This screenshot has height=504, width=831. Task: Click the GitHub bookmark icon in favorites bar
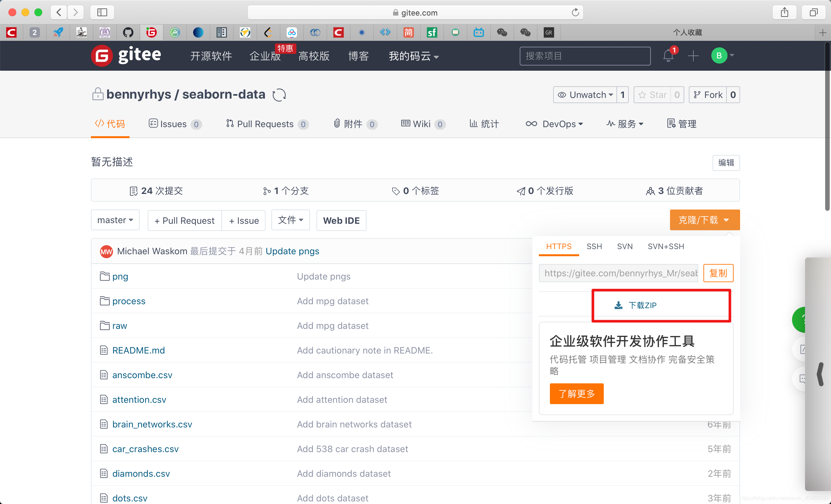click(128, 32)
